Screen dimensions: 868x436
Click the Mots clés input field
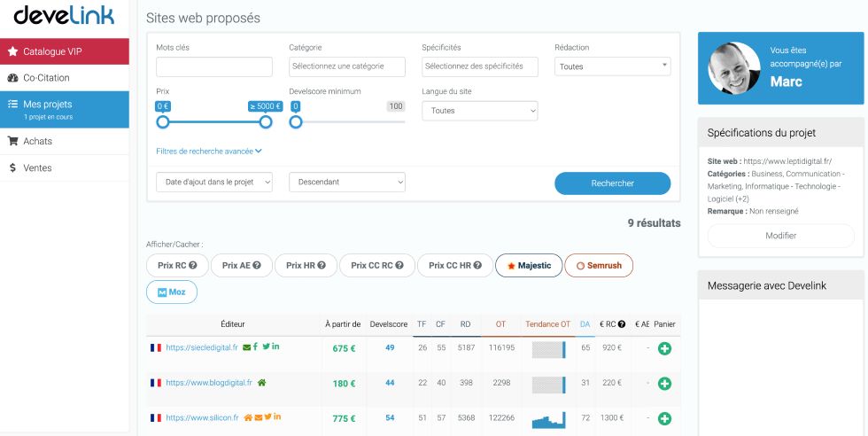click(214, 66)
